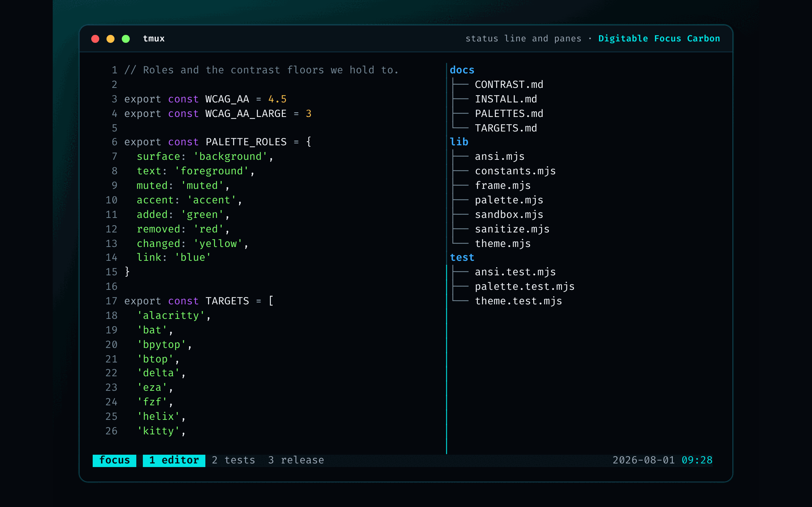This screenshot has width=812, height=507.
Task: Click the PALETTE_ROLES identifier
Action: tap(246, 142)
